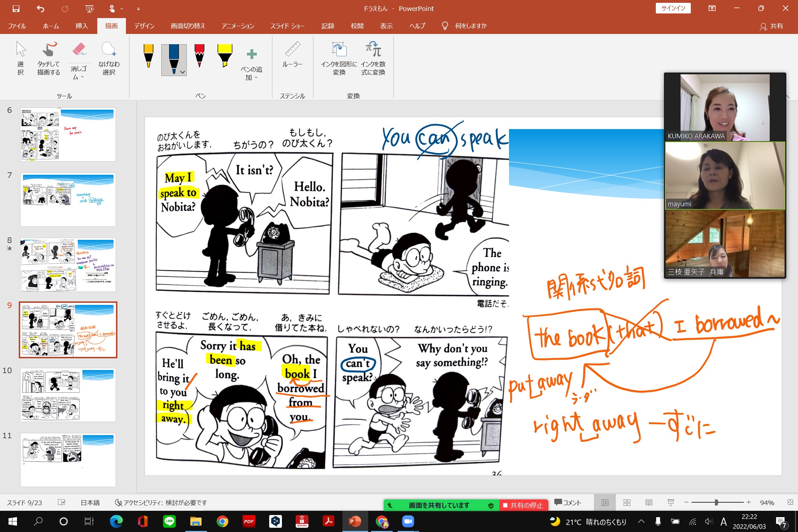The image size is (798, 532).
Task: Select slide 7 thumbnail
Action: (x=68, y=199)
